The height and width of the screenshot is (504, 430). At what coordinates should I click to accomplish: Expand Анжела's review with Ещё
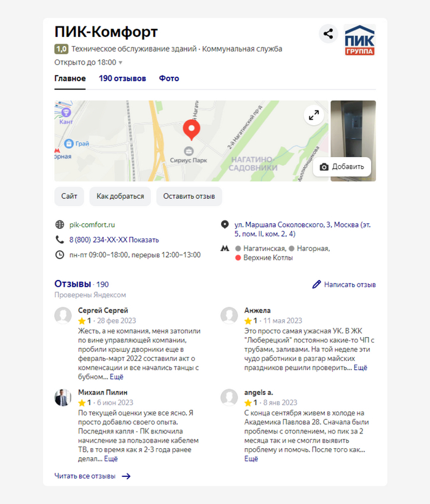pos(360,367)
